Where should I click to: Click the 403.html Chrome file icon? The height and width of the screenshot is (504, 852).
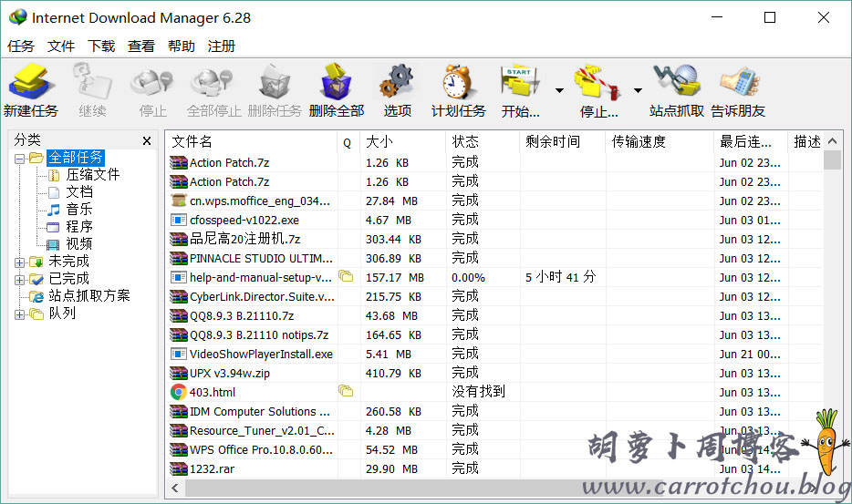[x=178, y=392]
